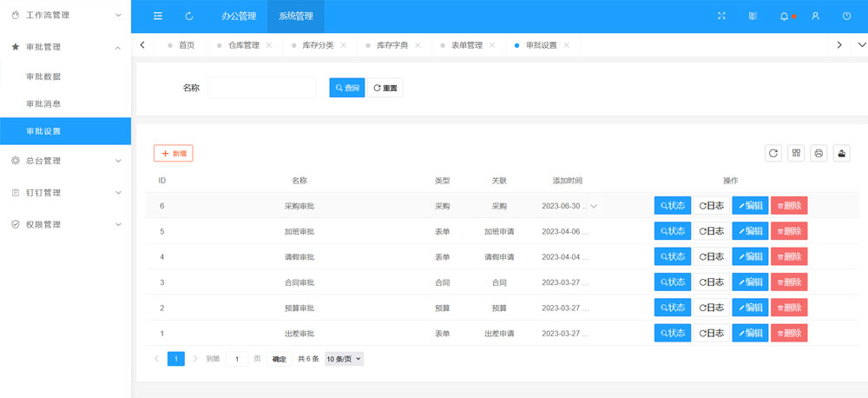Viewport: 868px width, 398px height.
Task: Enter fullscreen using the expand icon
Action: pyautogui.click(x=721, y=16)
